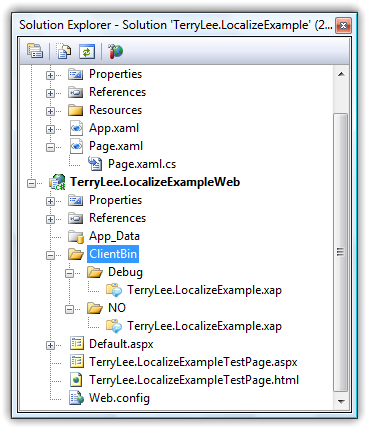Screen dimensions: 368x429
Task: Close the Solution Explorer window
Action: [x=343, y=26]
